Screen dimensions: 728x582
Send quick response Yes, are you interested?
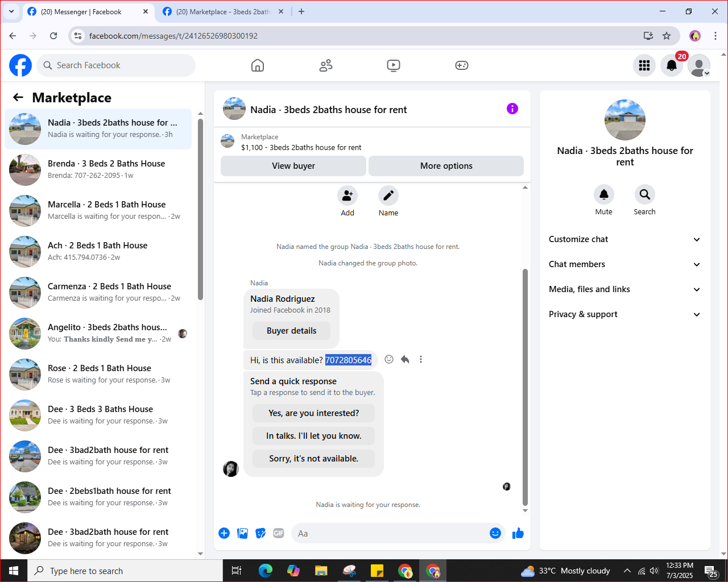tap(314, 413)
